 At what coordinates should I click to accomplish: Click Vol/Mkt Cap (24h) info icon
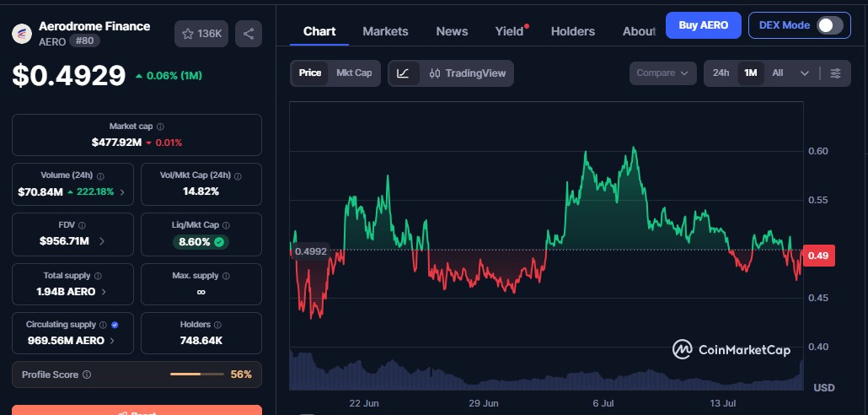click(x=238, y=176)
